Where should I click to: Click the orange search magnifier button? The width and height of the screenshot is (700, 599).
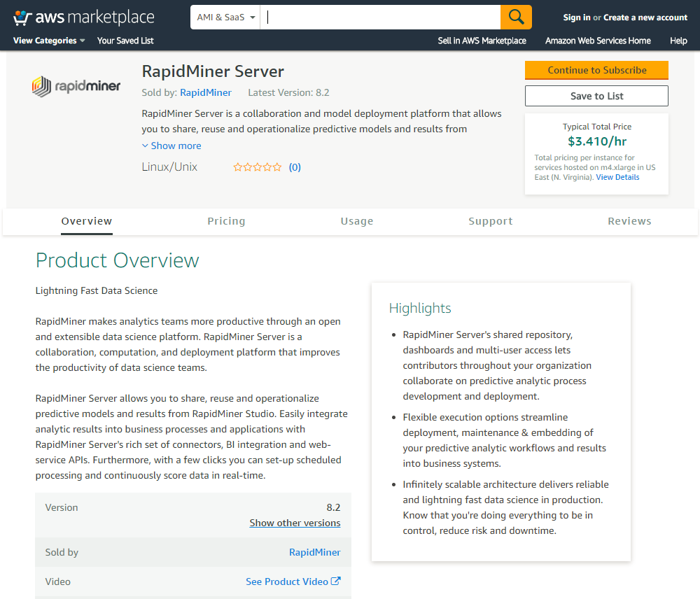pos(516,17)
